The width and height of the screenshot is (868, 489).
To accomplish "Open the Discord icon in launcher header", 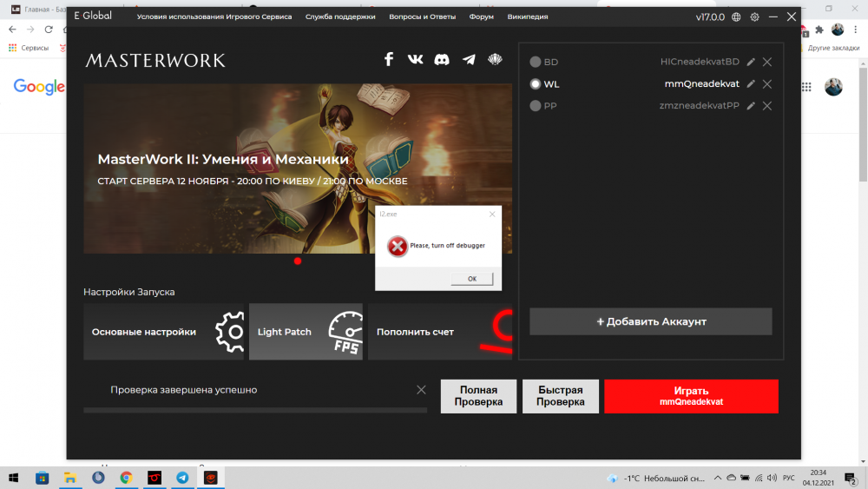I will [442, 59].
